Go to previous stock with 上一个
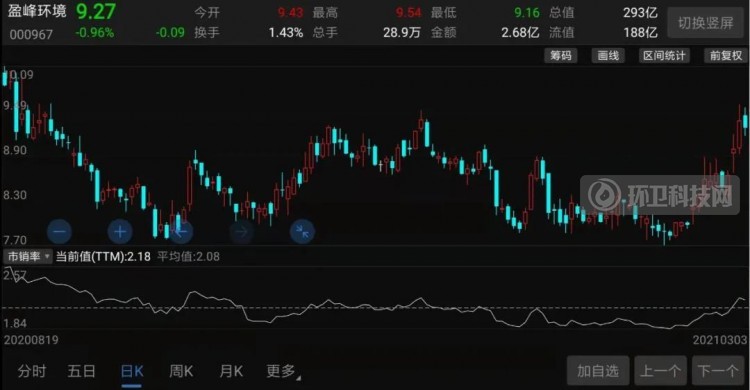Viewport: 750px width, 390px height. tap(661, 371)
